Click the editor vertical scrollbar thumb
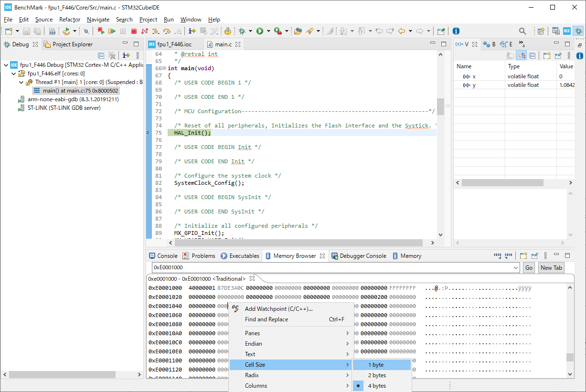 pyautogui.click(x=440, y=107)
